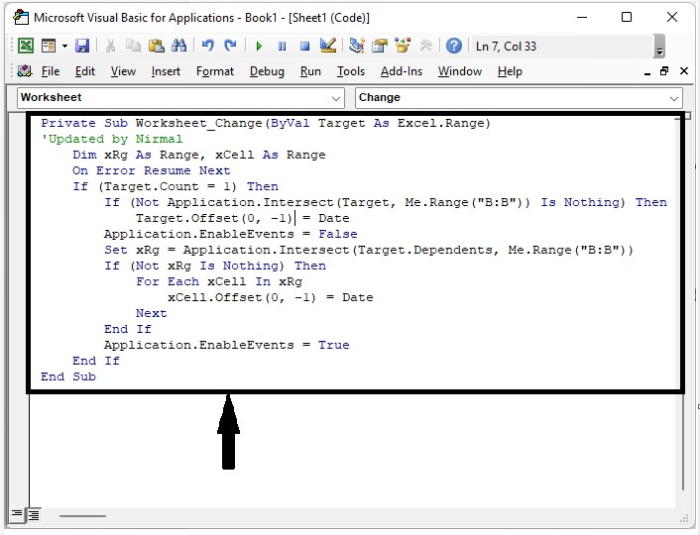Viewport: 700px width, 535px height.
Task: Open the Format menu
Action: [x=215, y=71]
